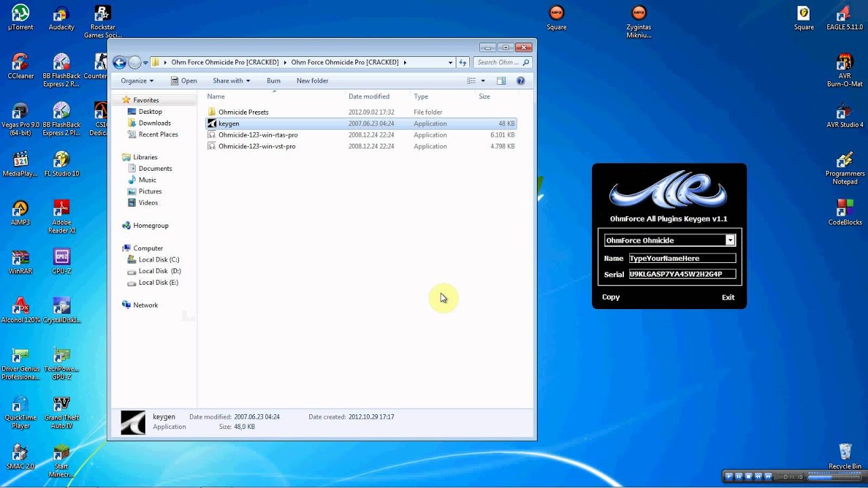The width and height of the screenshot is (868, 488).
Task: Click the Recycle Bin icon
Action: [x=845, y=453]
